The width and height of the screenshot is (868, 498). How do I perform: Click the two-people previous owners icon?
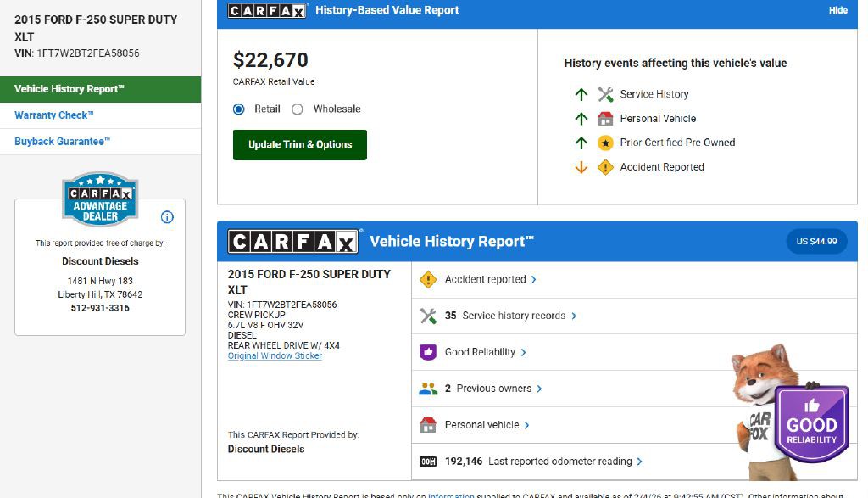coord(428,389)
